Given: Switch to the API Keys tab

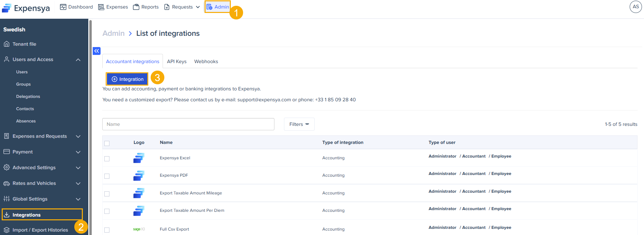Looking at the screenshot, I should [x=177, y=61].
